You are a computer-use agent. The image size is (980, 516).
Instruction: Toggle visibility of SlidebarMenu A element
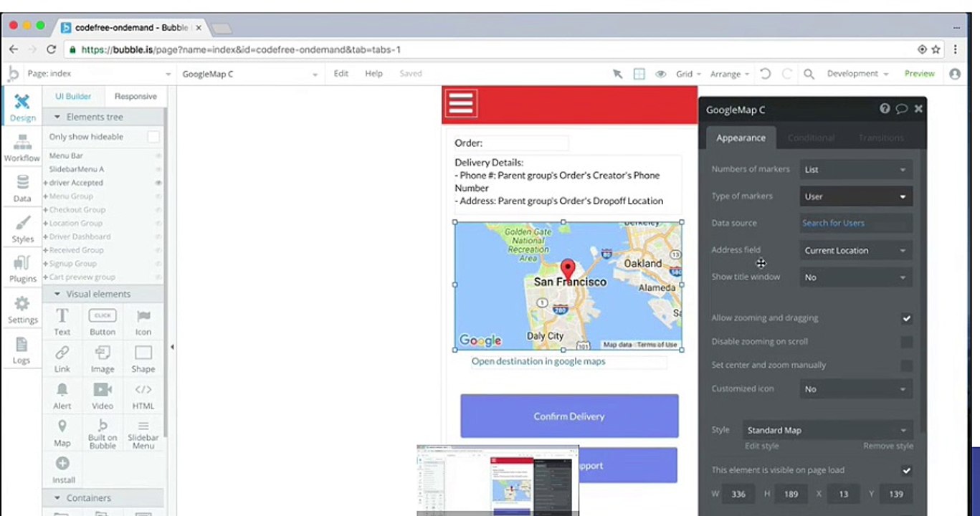(158, 169)
